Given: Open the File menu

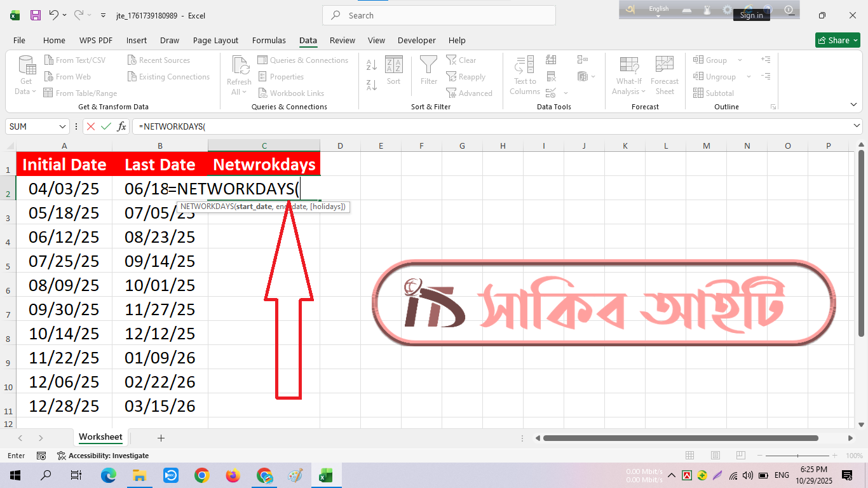Looking at the screenshot, I should pos(20,40).
